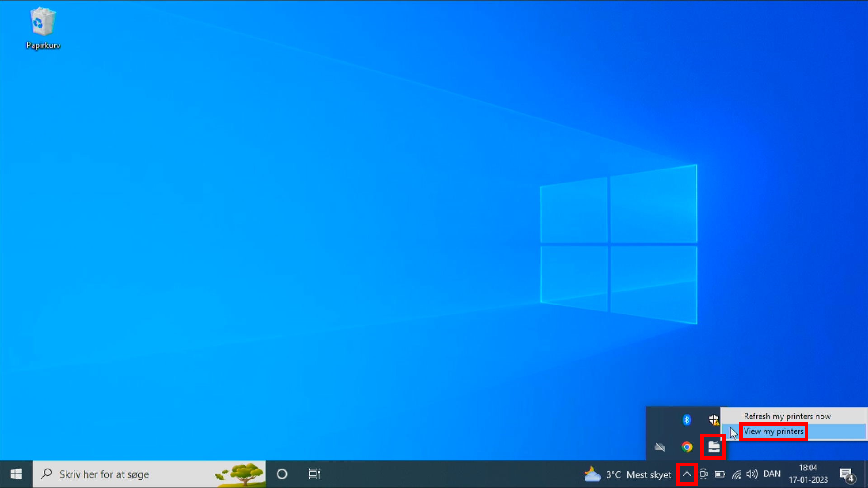868x488 pixels.
Task: Click the OneDrive cloud tray icon
Action: click(660, 447)
